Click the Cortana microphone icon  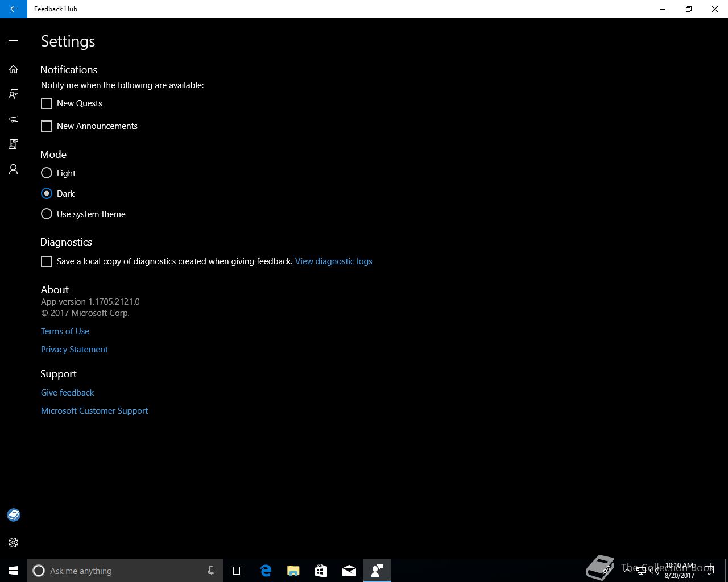211,571
